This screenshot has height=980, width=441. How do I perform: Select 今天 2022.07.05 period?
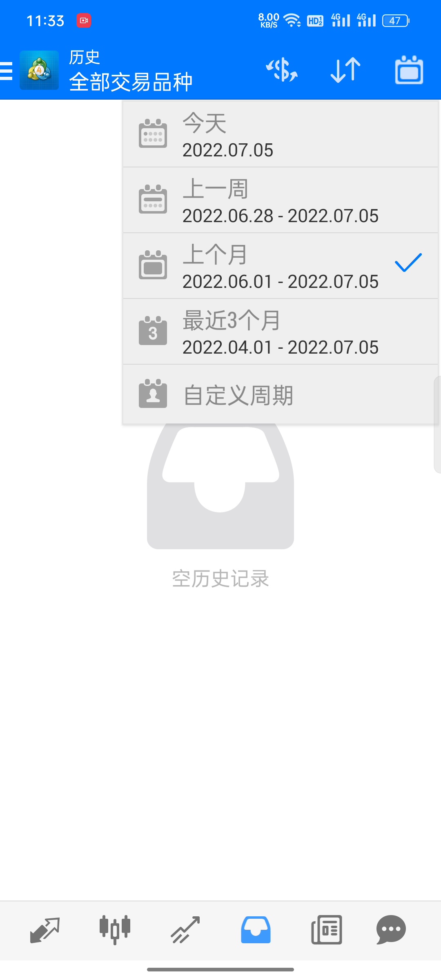pos(281,134)
